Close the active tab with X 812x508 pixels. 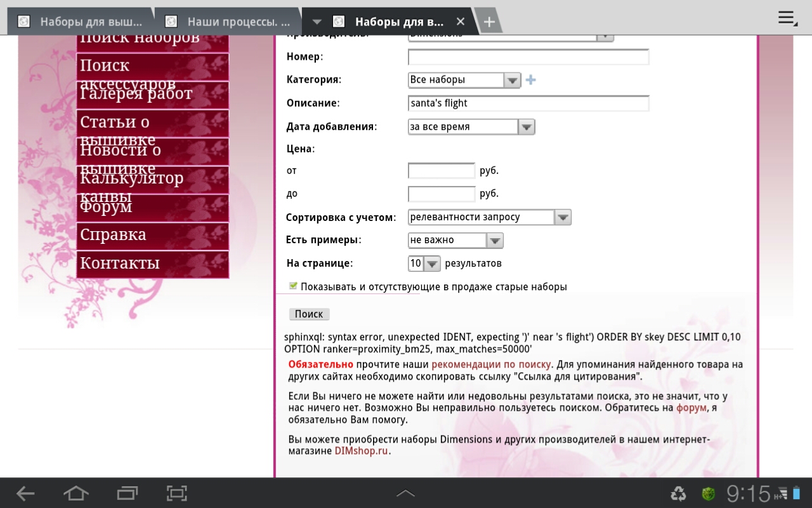click(461, 22)
